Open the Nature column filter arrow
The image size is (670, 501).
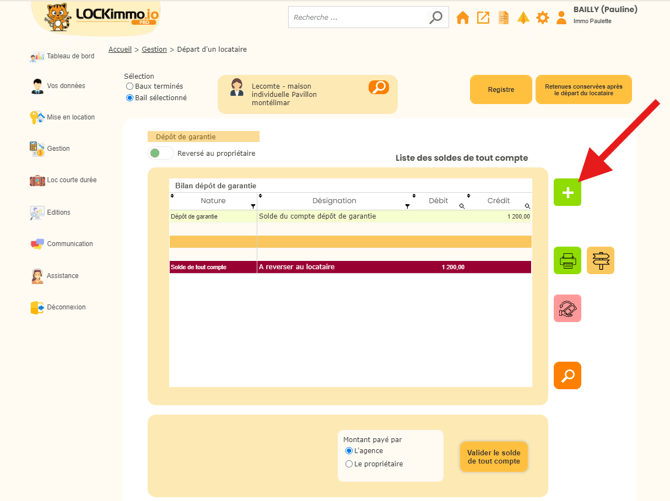253,206
